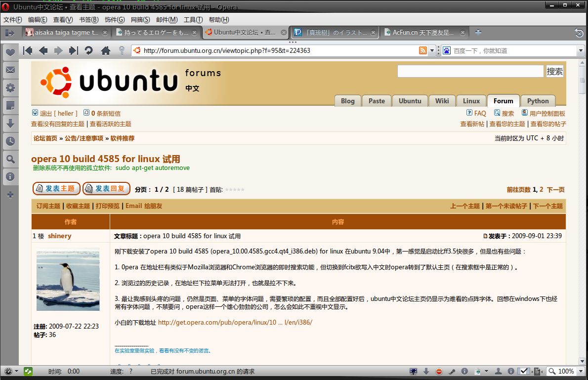The image size is (588, 380).
Task: Open the Info panel in sidebar
Action: (x=10, y=177)
